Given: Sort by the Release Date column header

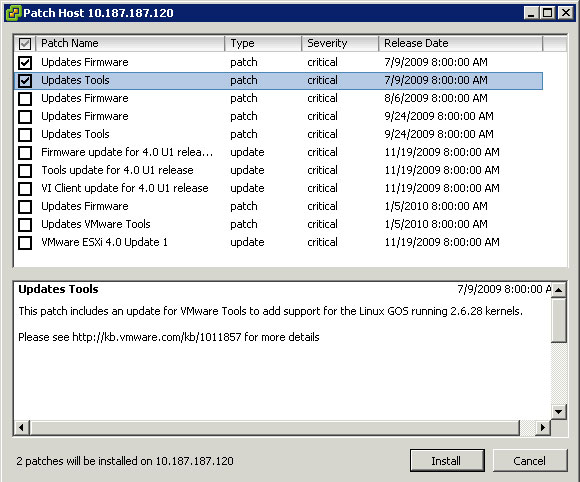Looking at the screenshot, I should (461, 43).
